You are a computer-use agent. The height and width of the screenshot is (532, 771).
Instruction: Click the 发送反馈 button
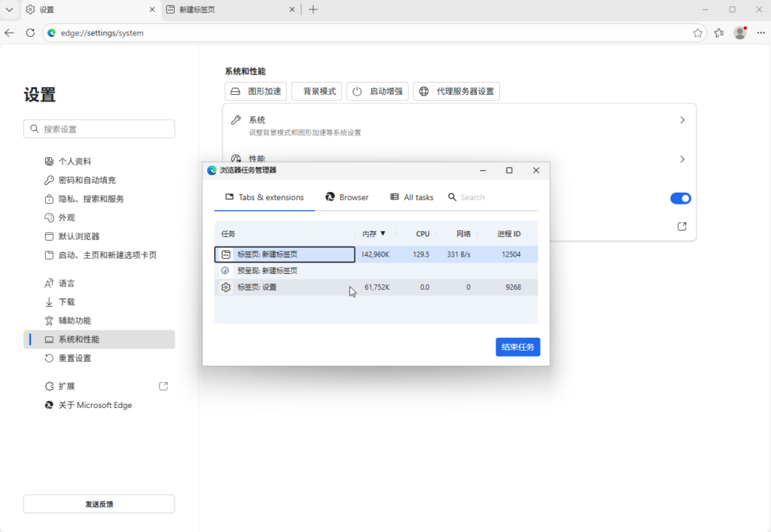tap(99, 504)
